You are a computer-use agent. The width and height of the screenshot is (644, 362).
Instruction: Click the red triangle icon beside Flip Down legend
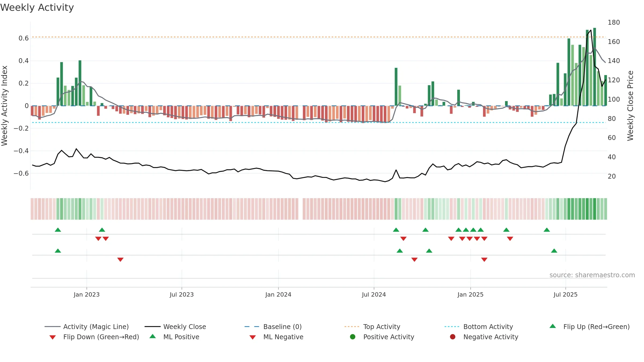[53, 337]
